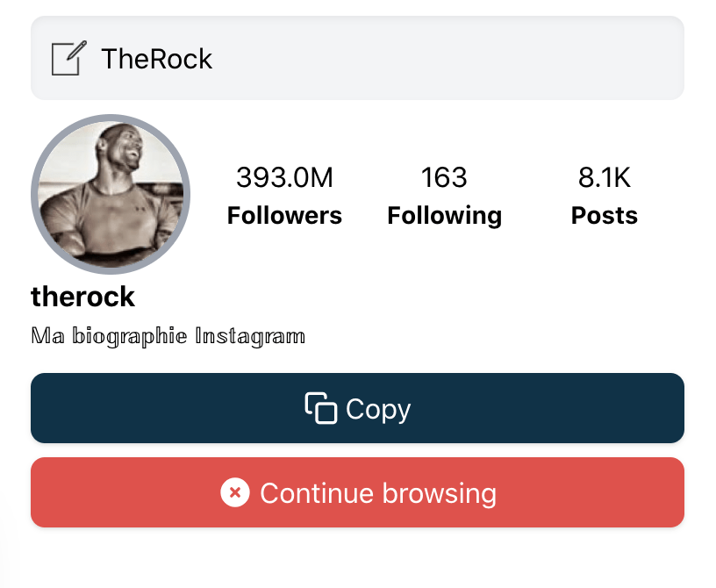Select the 163 following count
716x588 pixels.
[444, 177]
